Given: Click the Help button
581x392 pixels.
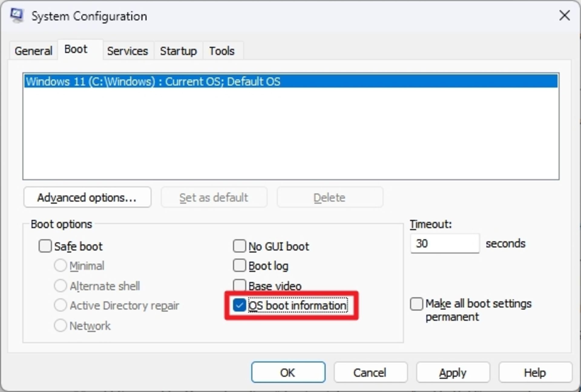Looking at the screenshot, I should coord(534,372).
